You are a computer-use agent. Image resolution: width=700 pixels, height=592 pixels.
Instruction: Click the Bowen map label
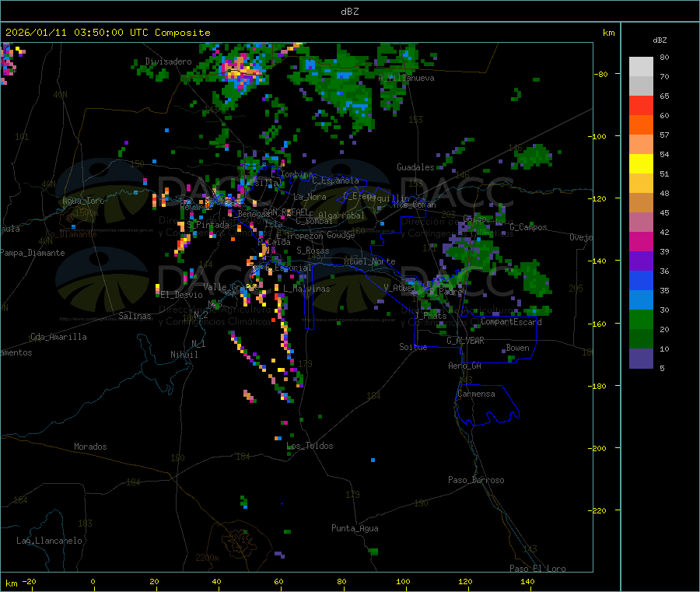click(x=517, y=348)
